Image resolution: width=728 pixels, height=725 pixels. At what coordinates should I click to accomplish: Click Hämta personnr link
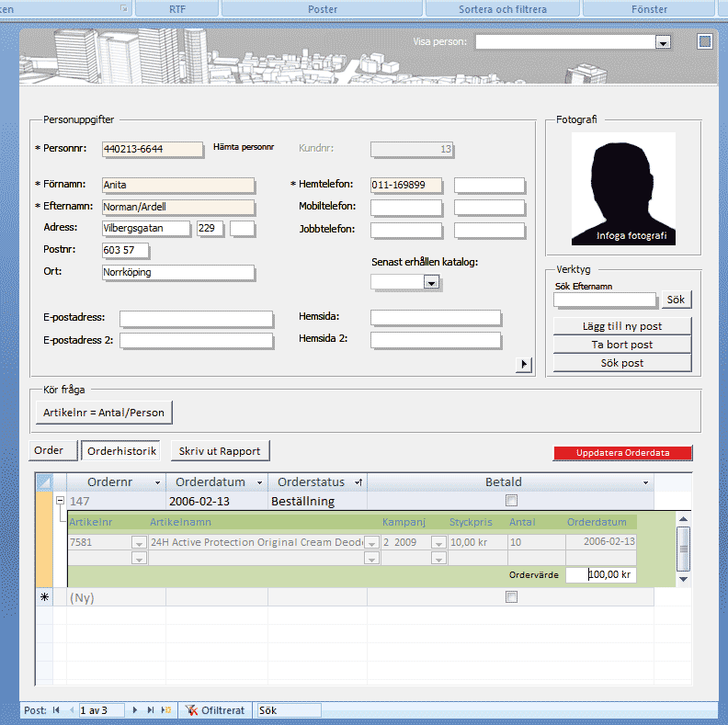point(244,147)
